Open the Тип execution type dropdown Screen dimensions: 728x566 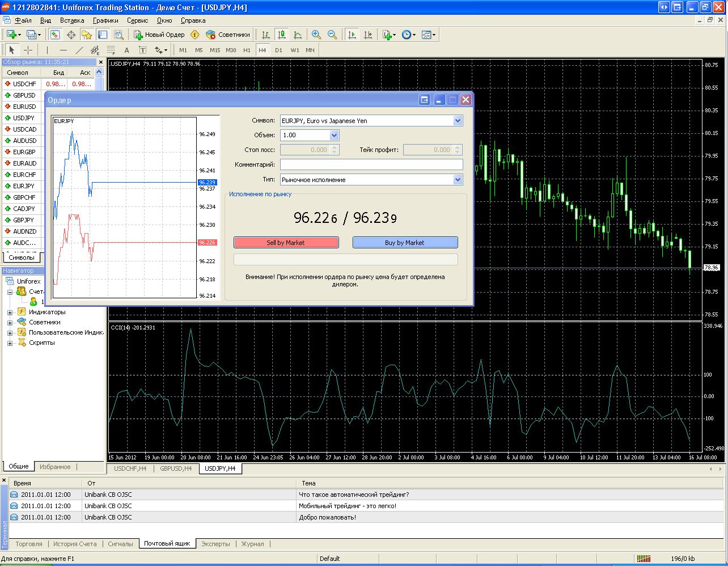[458, 180]
